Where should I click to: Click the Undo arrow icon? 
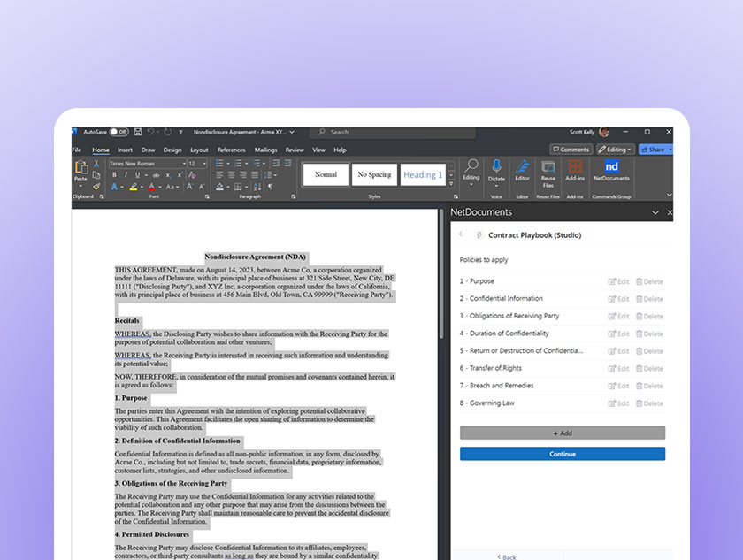[x=150, y=132]
